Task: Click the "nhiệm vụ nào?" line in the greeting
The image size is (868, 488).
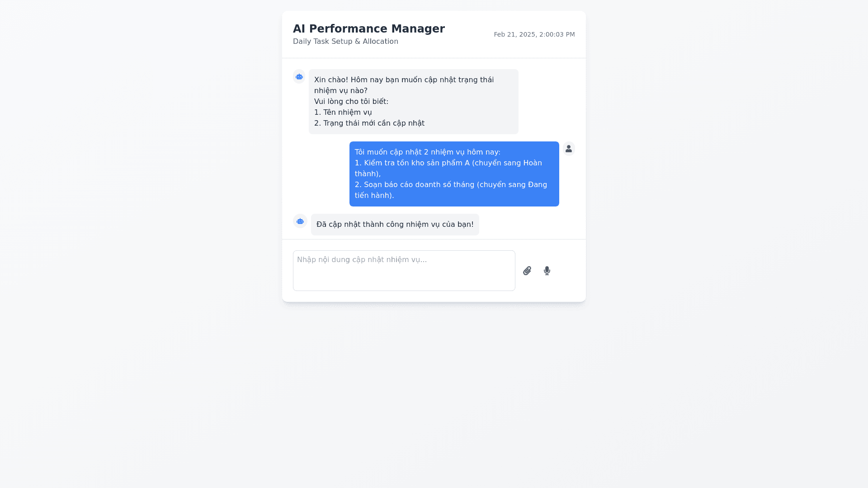Action: (340, 91)
